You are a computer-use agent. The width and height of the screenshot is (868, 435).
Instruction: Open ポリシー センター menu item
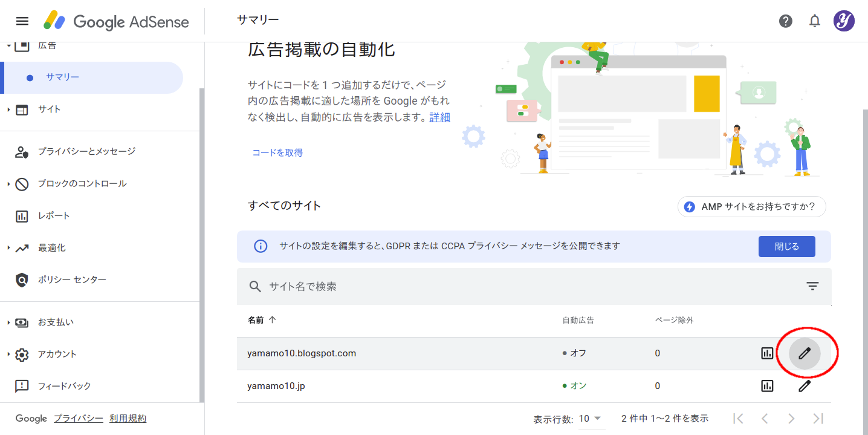(x=72, y=280)
